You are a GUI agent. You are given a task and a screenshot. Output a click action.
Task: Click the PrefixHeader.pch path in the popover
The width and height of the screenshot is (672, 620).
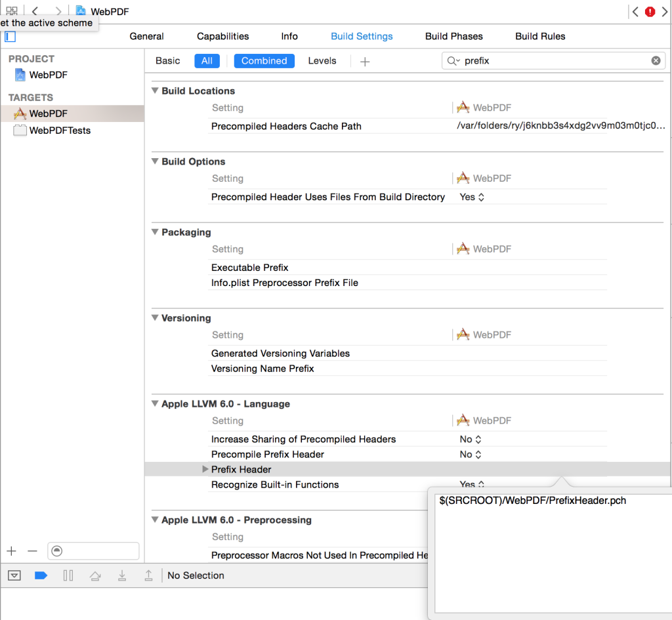532,501
